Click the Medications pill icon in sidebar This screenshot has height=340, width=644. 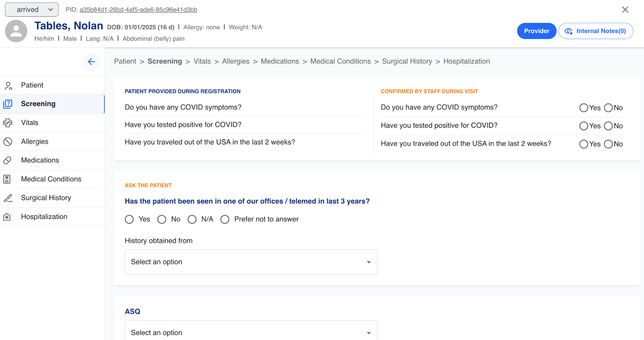[x=8, y=160]
